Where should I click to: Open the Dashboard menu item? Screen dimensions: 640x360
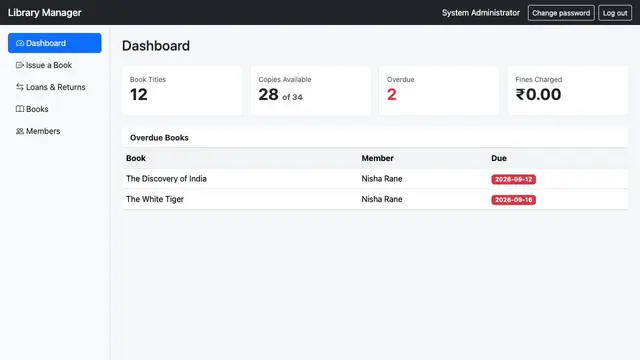click(55, 43)
